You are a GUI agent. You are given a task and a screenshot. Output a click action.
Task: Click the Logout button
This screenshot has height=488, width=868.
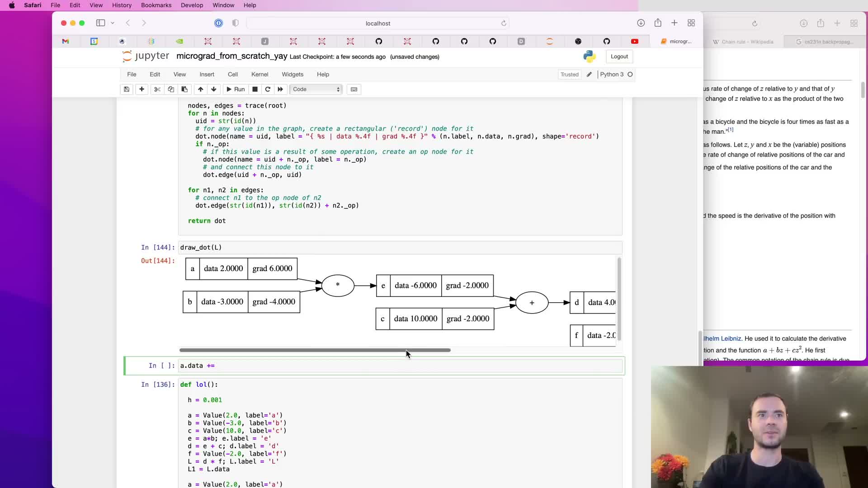tap(619, 56)
